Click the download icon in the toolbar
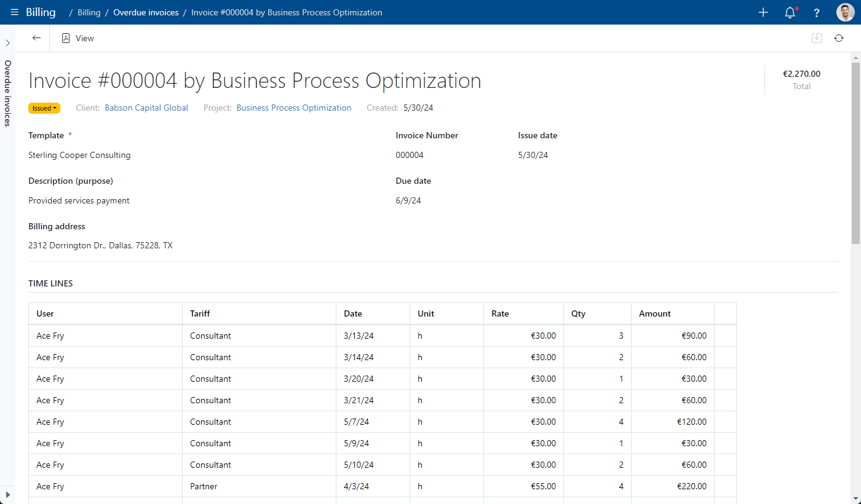861x504 pixels. click(817, 38)
